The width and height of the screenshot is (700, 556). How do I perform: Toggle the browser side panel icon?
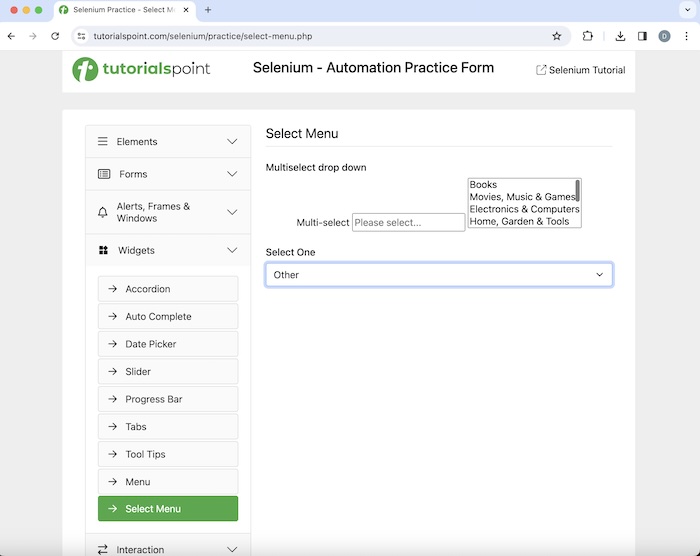tap(642, 36)
